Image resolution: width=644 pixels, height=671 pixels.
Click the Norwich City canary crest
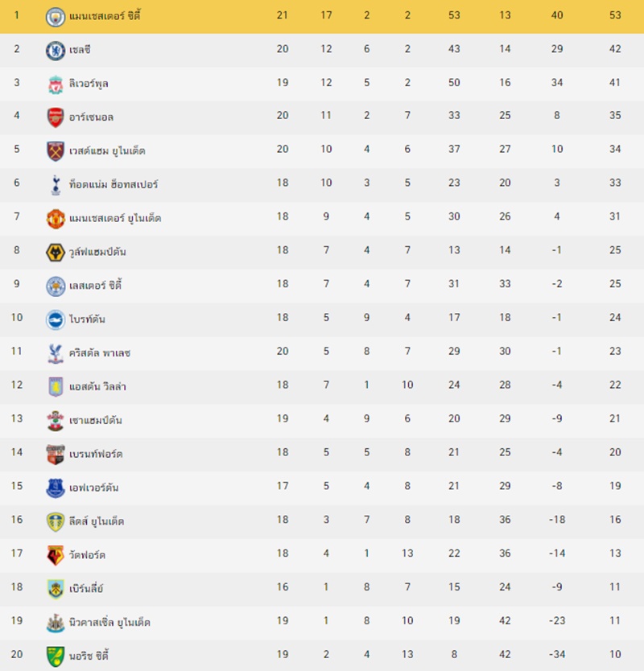click(x=56, y=657)
